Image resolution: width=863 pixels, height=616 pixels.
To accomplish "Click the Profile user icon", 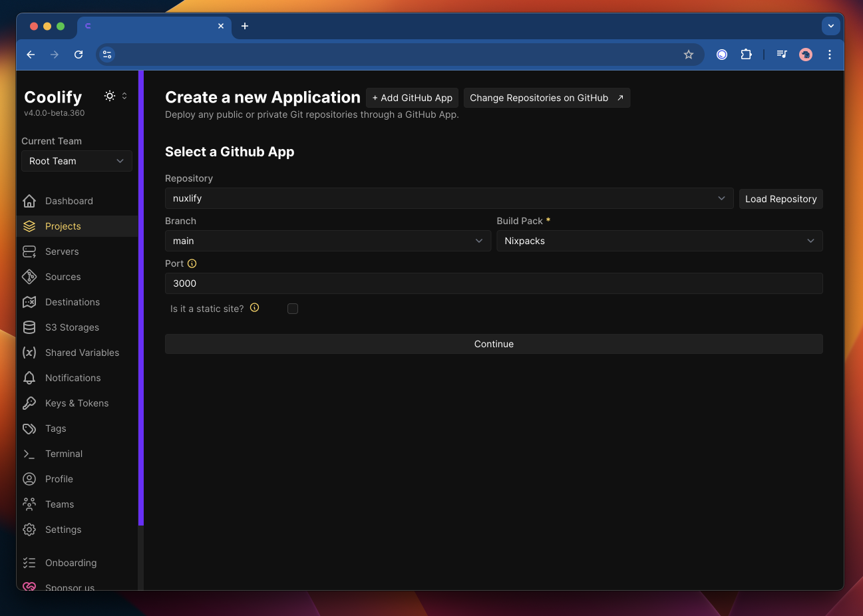I will click(29, 479).
